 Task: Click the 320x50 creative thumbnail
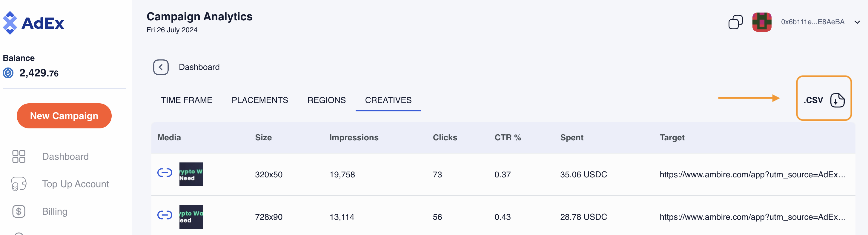point(191,174)
